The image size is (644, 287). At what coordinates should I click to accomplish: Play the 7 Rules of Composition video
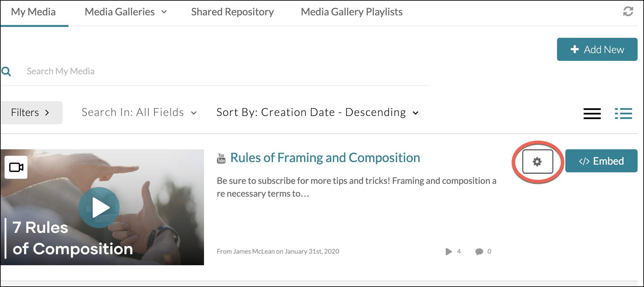[99, 208]
